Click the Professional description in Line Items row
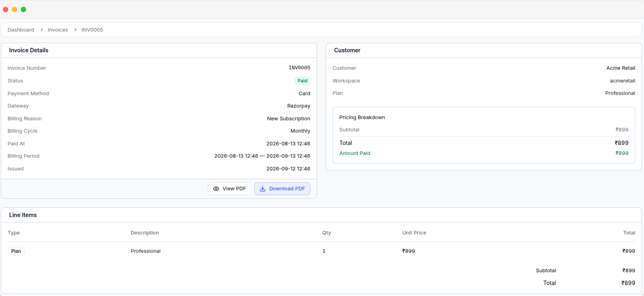 point(145,251)
